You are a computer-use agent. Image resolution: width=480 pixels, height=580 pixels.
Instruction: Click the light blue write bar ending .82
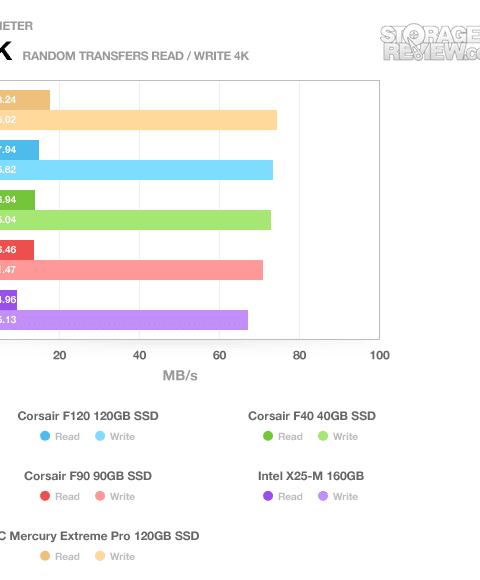136,170
